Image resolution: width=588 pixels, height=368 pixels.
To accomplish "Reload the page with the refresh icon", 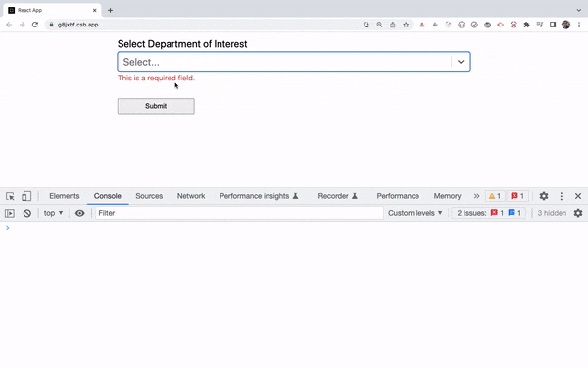I will (x=35, y=25).
